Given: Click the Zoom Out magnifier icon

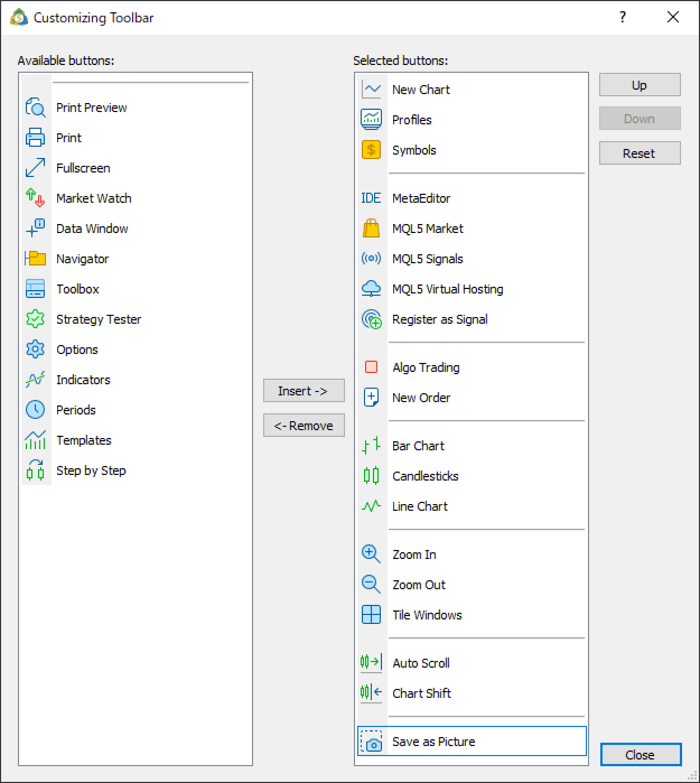Looking at the screenshot, I should tap(371, 585).
